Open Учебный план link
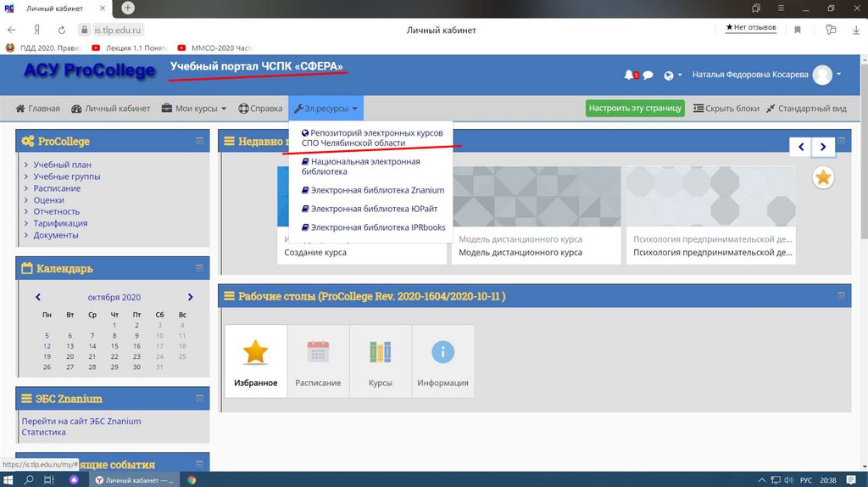This screenshot has height=487, width=868. click(x=62, y=165)
